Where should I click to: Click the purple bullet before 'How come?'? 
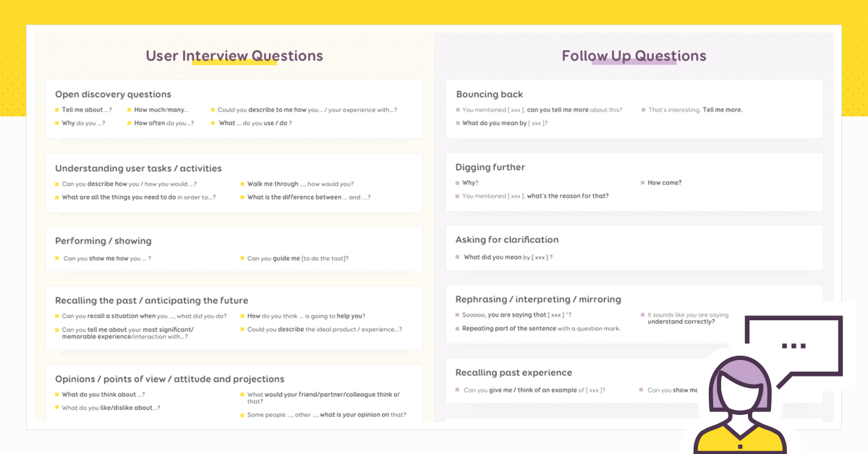pyautogui.click(x=642, y=183)
